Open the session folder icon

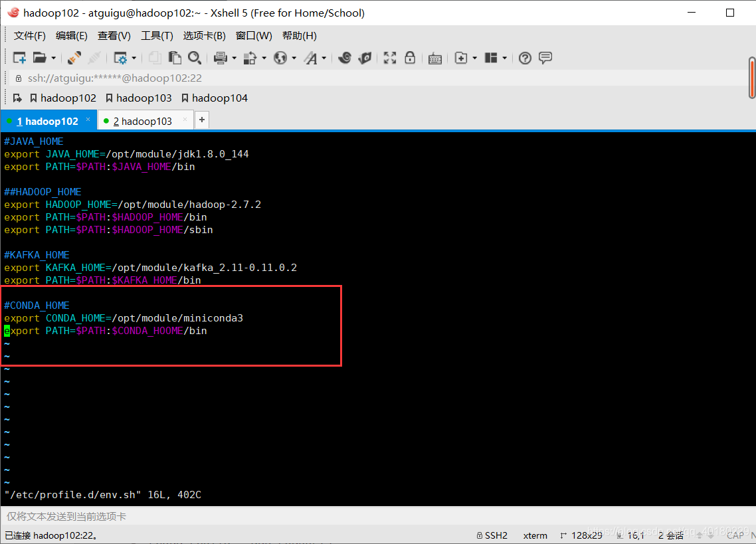tap(40, 58)
